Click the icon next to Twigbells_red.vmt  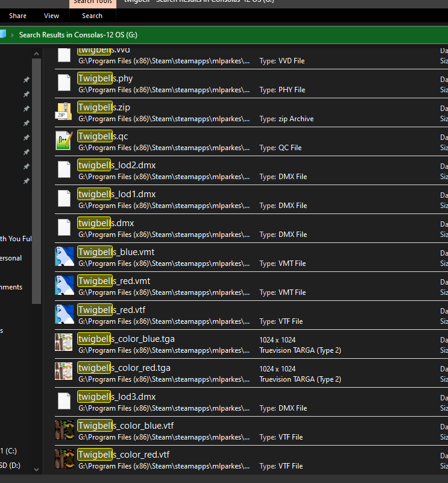click(x=65, y=285)
